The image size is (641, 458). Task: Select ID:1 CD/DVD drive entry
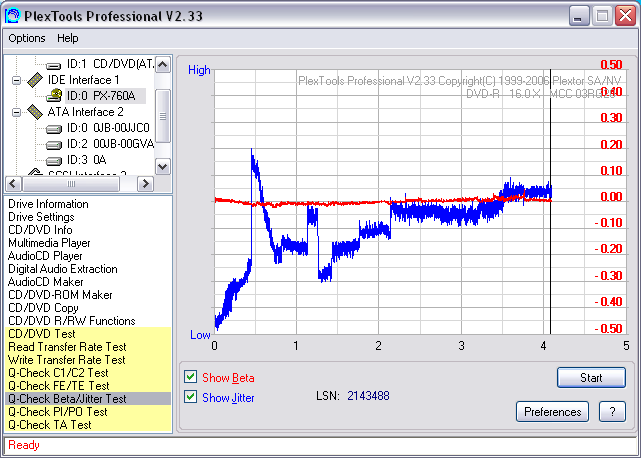point(111,65)
